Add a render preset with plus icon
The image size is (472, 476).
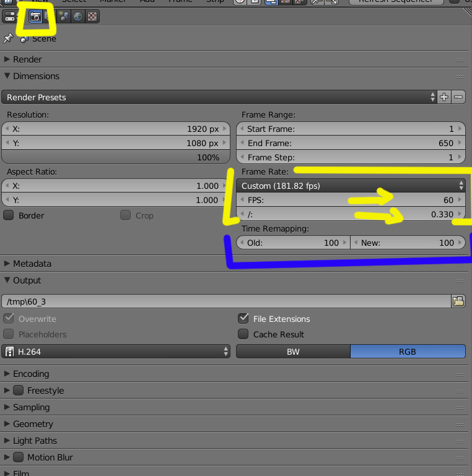[444, 97]
